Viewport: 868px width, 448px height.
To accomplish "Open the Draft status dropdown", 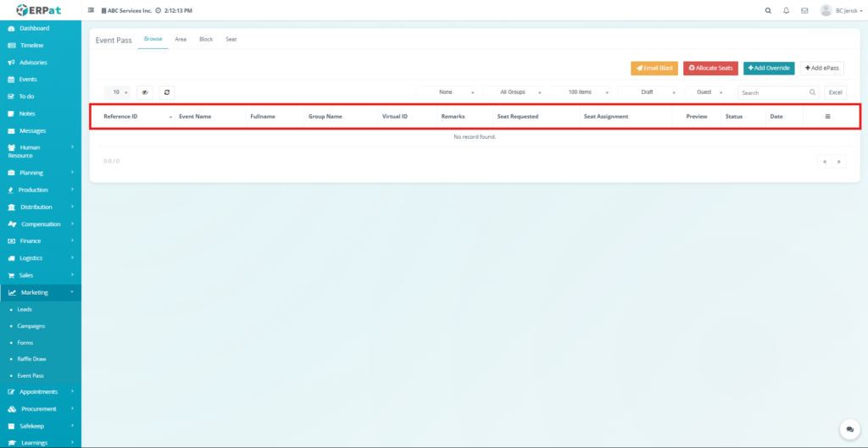I will tap(648, 92).
